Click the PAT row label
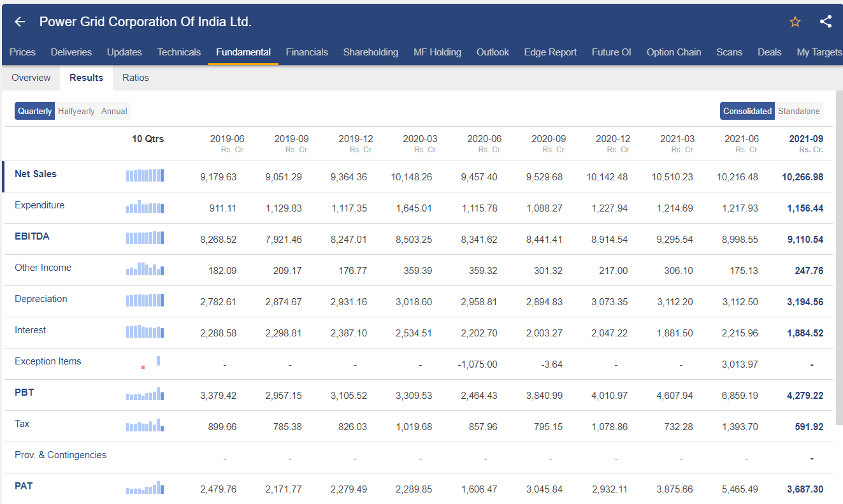 pyautogui.click(x=24, y=486)
